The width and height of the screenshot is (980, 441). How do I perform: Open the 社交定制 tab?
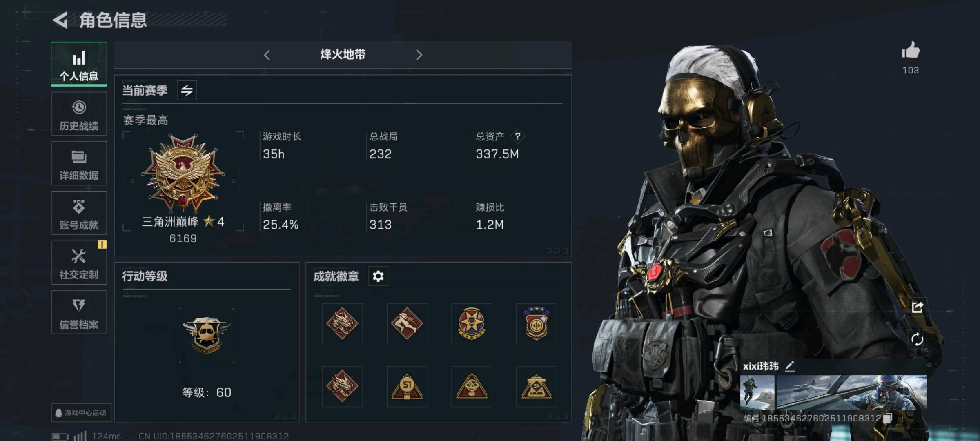79,263
